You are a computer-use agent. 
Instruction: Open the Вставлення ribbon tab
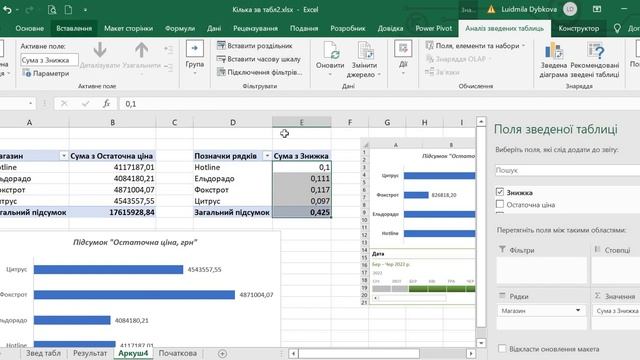pyautogui.click(x=74, y=28)
